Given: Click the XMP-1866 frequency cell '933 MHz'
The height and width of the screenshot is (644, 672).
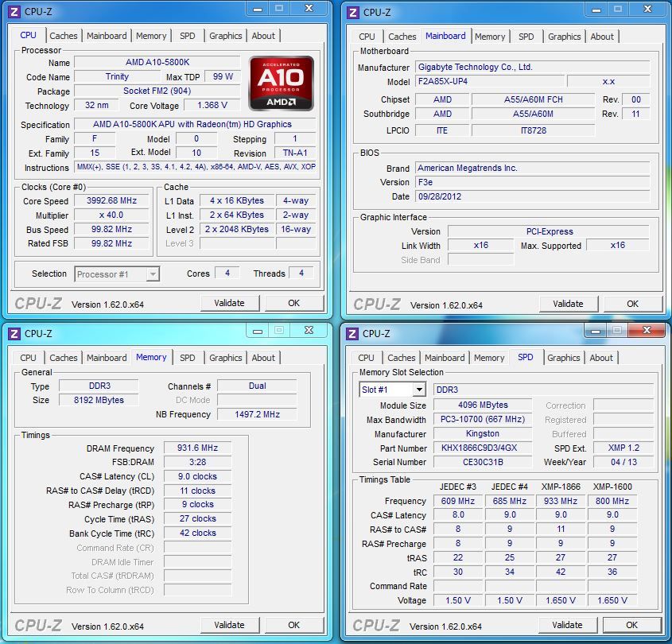Looking at the screenshot, I should point(561,501).
